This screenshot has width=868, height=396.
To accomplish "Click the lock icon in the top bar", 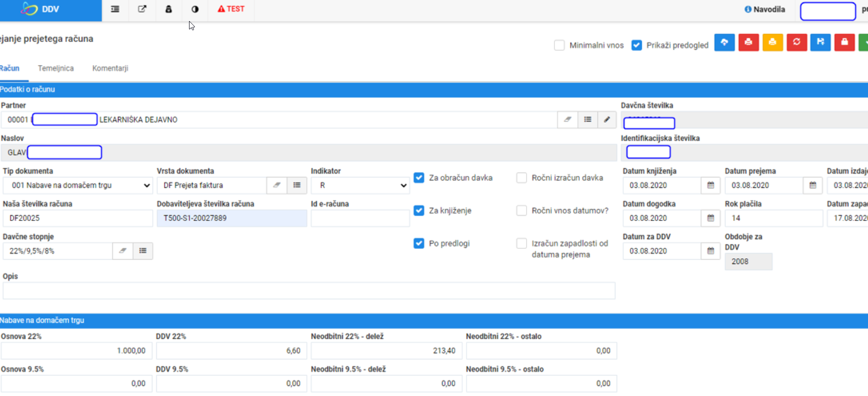I will coord(169,9).
